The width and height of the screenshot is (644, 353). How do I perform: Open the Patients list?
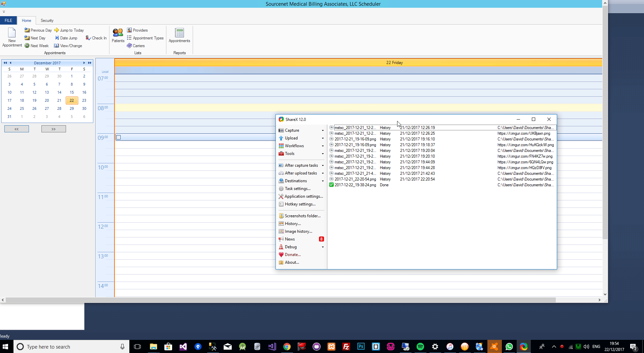click(x=118, y=35)
